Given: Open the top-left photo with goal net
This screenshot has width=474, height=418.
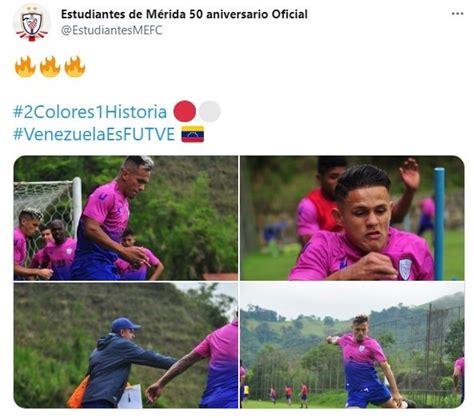Looking at the screenshot, I should [x=126, y=218].
